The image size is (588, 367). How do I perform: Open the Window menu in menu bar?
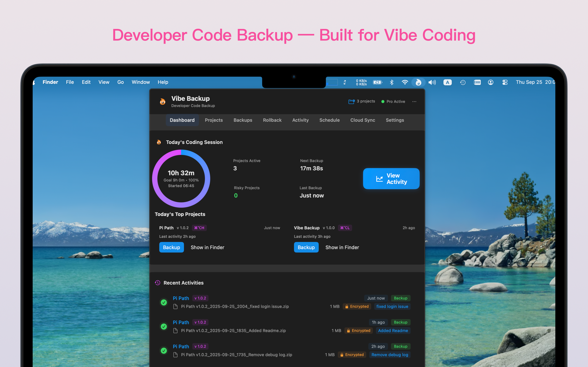coord(140,82)
